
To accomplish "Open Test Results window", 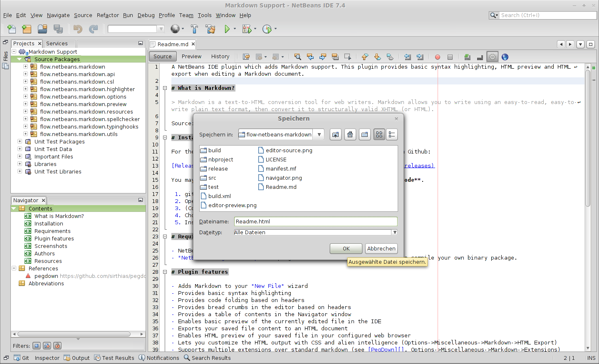I will (x=114, y=358).
